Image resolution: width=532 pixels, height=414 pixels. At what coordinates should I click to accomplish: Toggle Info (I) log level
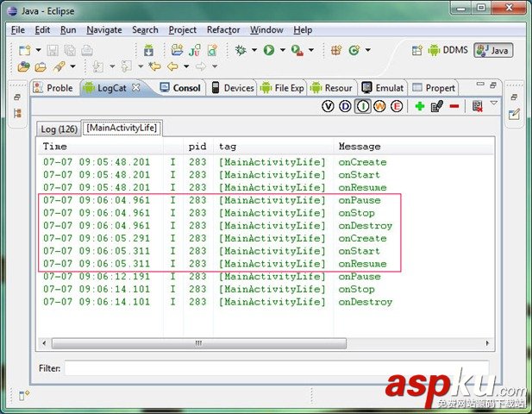[363, 107]
